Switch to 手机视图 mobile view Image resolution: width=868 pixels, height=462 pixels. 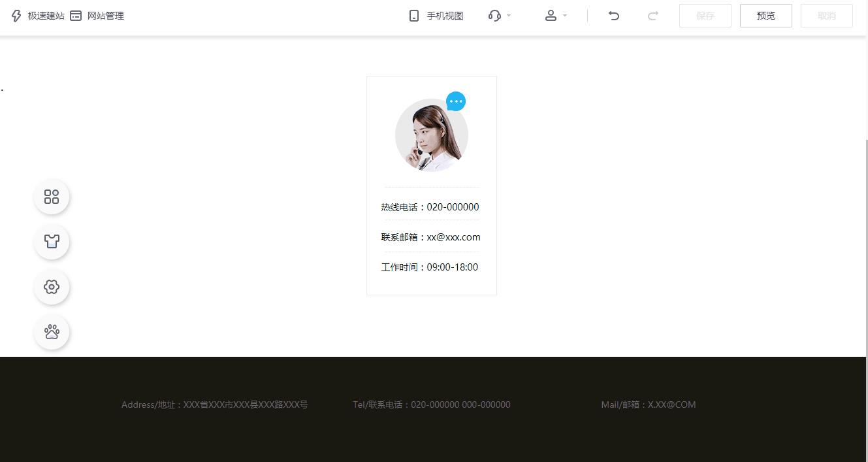[445, 16]
